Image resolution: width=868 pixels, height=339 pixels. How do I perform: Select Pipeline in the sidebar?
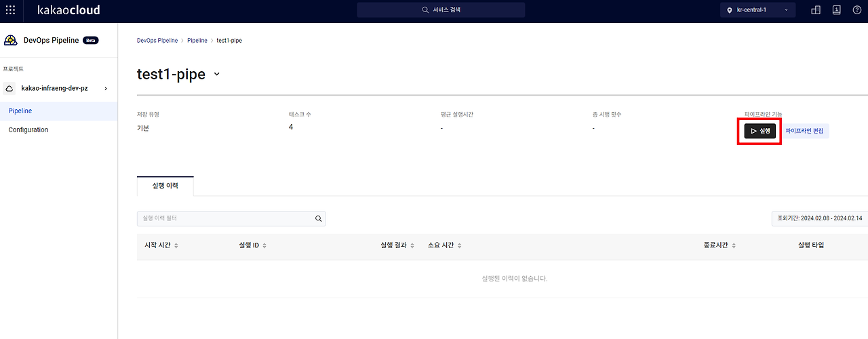coord(58,111)
